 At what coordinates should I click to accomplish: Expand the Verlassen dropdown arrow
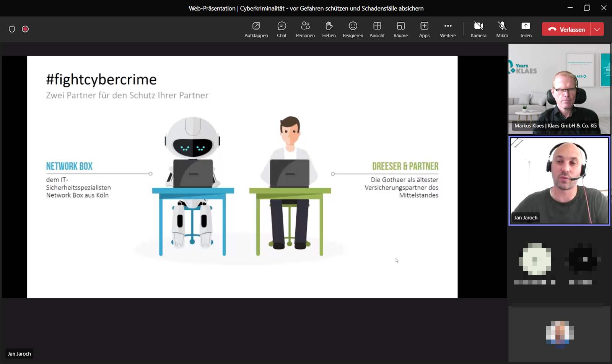tap(597, 29)
